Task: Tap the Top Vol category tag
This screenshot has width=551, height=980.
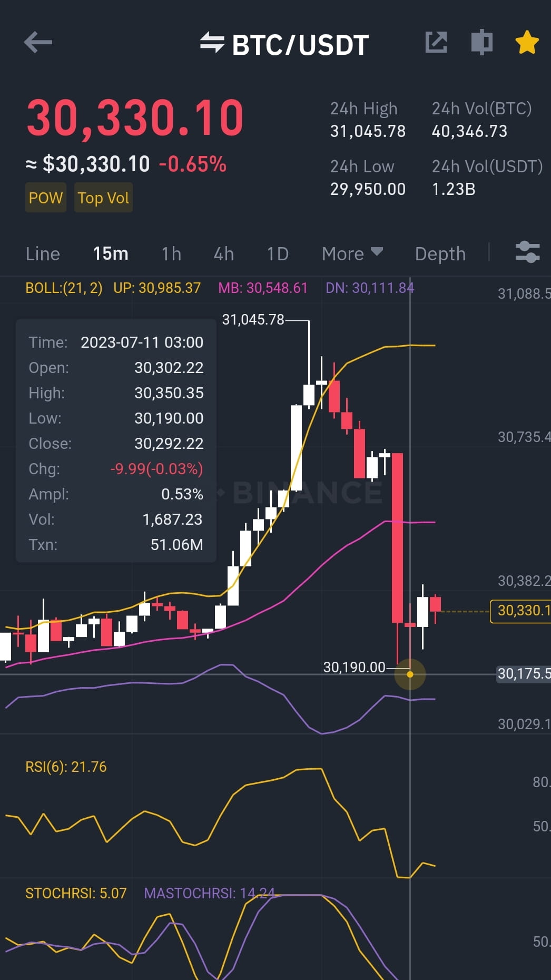Action: [103, 198]
